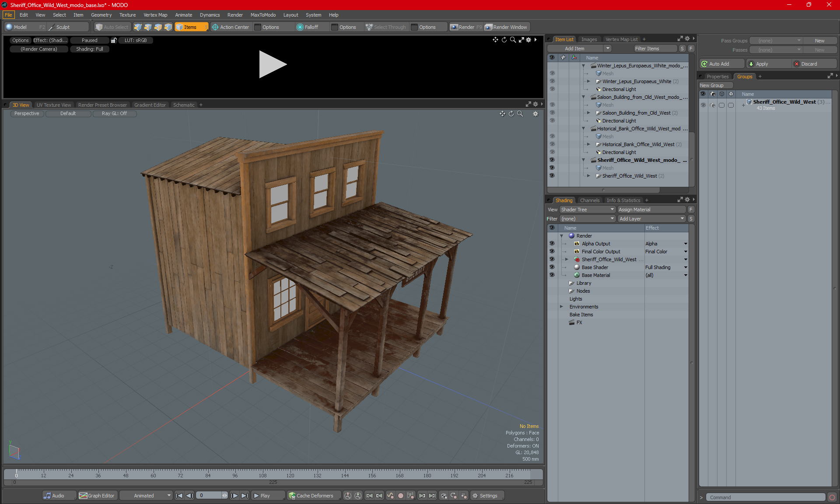Open the Shader Tree view dropdown
The image size is (840, 504).
click(x=588, y=210)
